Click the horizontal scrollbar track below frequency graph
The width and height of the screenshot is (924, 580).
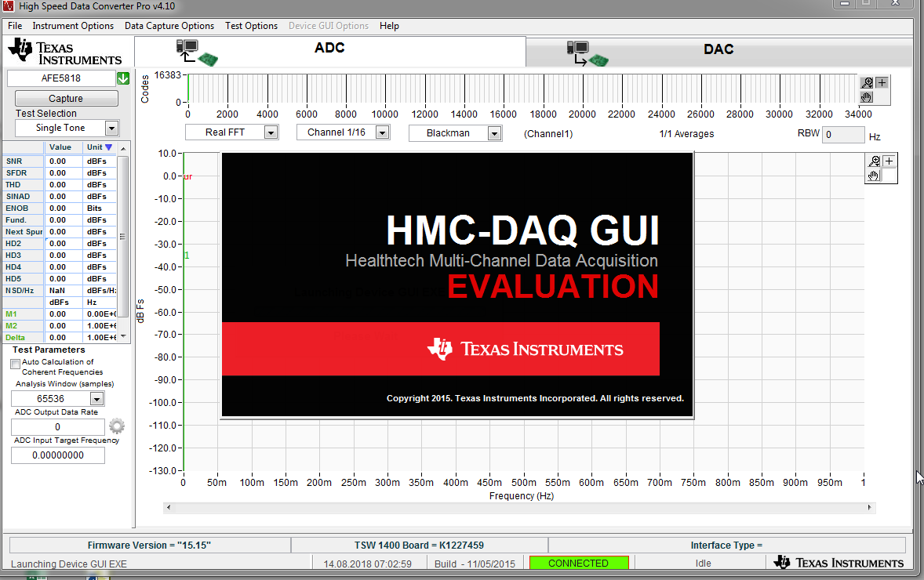pos(519,508)
